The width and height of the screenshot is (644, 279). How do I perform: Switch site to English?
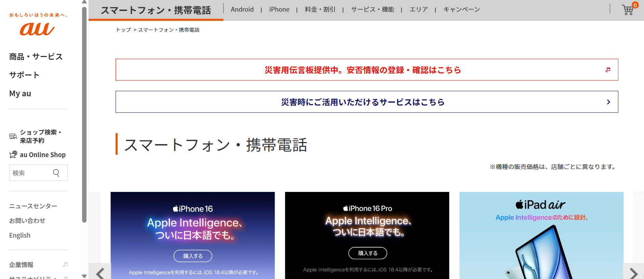[20, 235]
